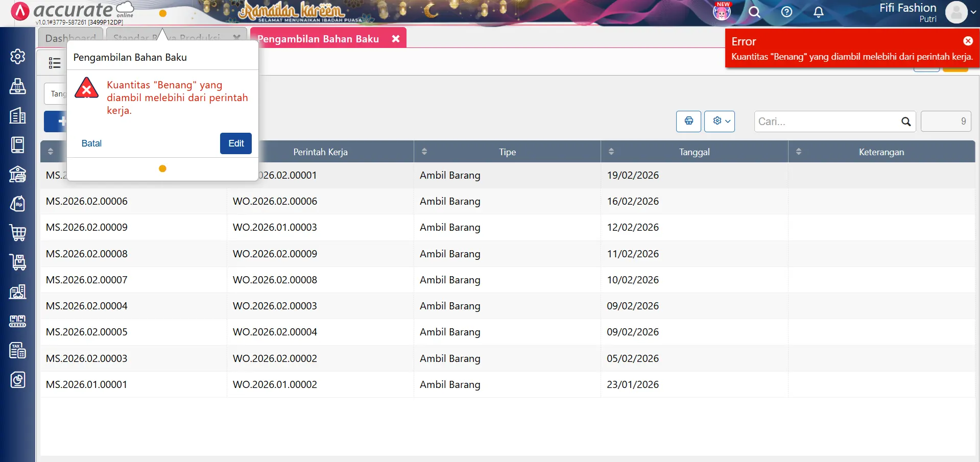Open the bank building sidebar module
The width and height of the screenshot is (980, 462).
(x=18, y=174)
